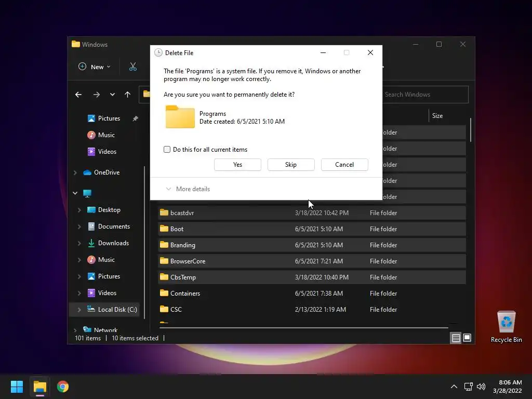Screen dimensions: 532x399
Task: Launch Chrome from taskbar
Action: click(63, 387)
